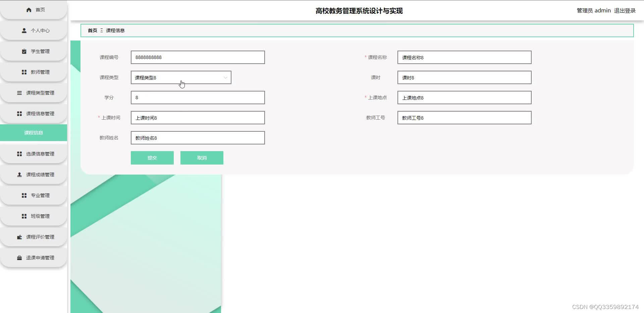The height and width of the screenshot is (313, 644).
Task: Click the 教师姓名 field label
Action: coord(109,138)
